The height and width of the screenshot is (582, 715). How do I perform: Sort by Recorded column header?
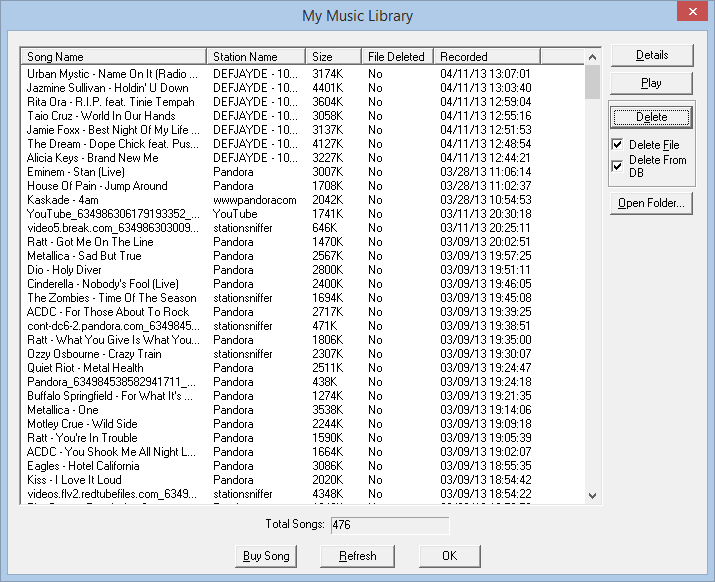487,57
